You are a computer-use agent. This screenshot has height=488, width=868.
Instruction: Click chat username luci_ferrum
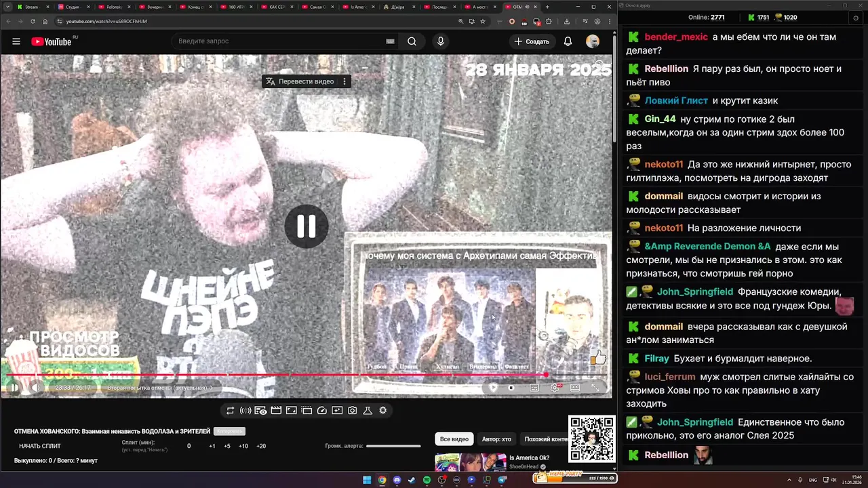pos(670,377)
